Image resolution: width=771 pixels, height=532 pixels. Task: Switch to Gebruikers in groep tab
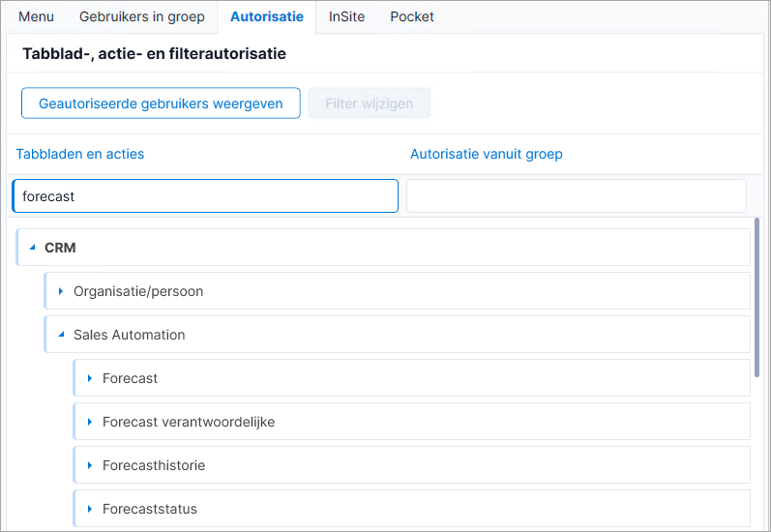point(142,16)
